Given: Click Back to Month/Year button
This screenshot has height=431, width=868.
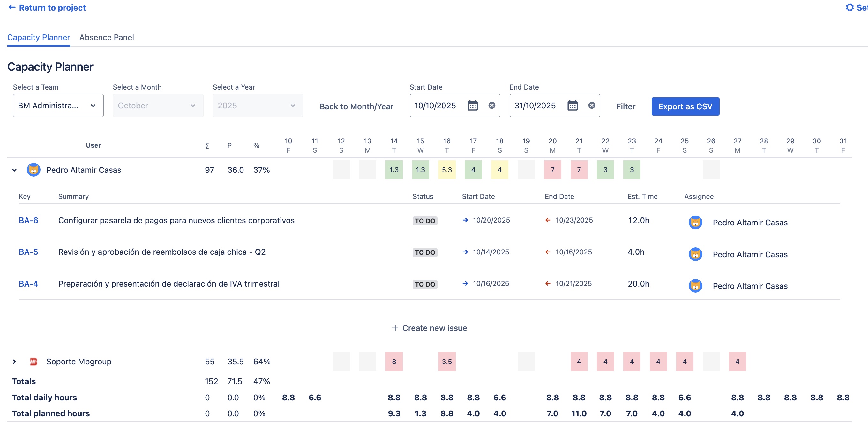Looking at the screenshot, I should tap(356, 106).
